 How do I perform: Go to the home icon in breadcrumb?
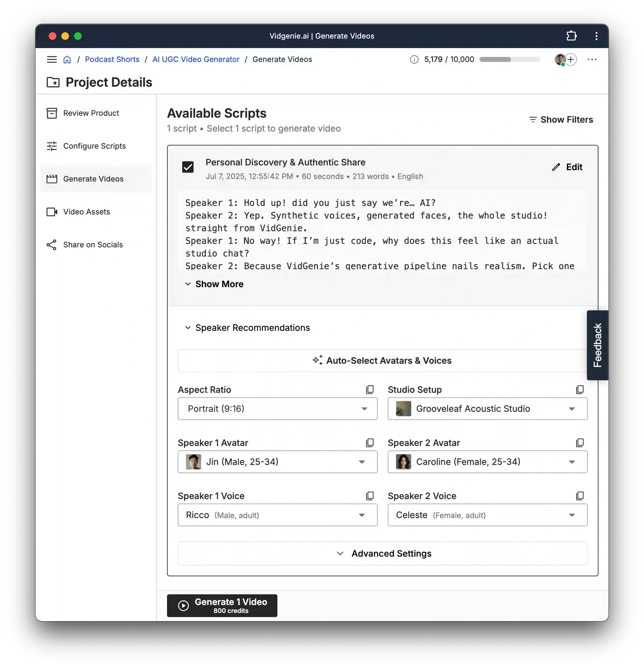67,59
